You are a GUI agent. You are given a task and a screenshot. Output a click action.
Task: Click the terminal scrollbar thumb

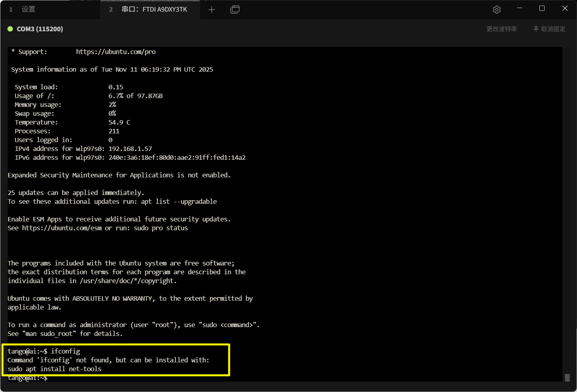(x=567, y=378)
